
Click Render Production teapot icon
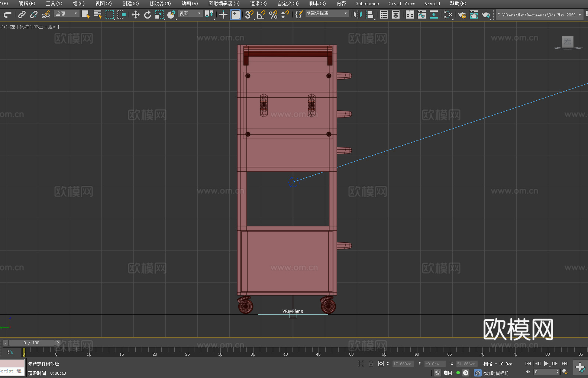tap(486, 14)
